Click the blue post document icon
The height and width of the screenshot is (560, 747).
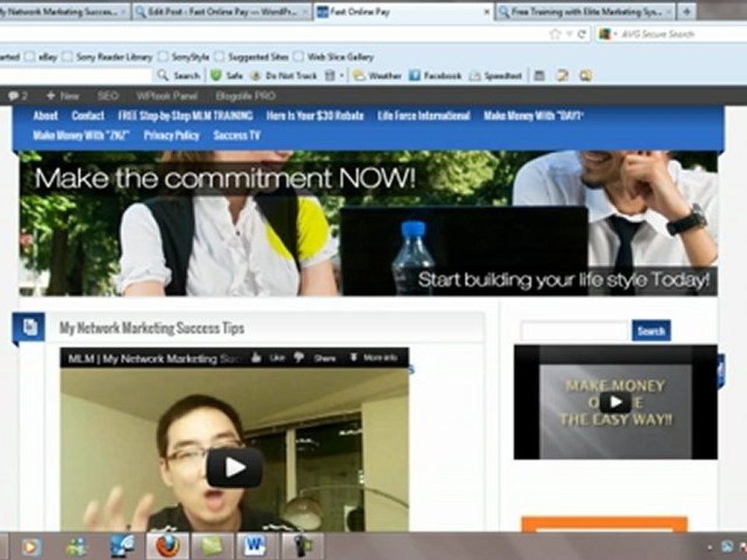pyautogui.click(x=30, y=327)
